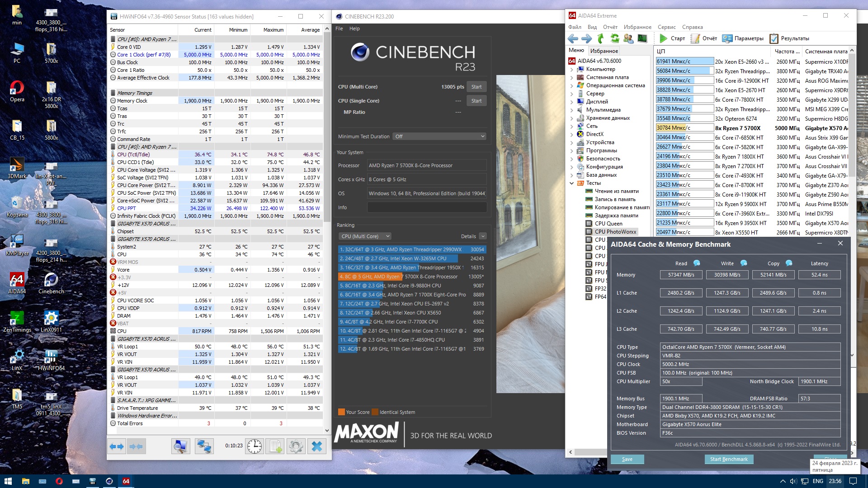
Task: Start the CPU (Single Core) test
Action: click(x=476, y=101)
